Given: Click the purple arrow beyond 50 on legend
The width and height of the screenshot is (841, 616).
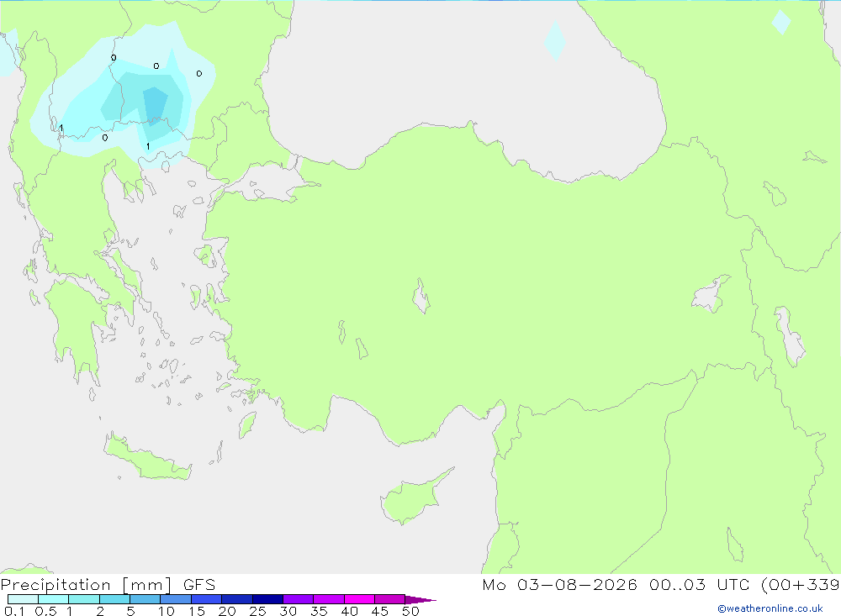Looking at the screenshot, I should (x=420, y=600).
